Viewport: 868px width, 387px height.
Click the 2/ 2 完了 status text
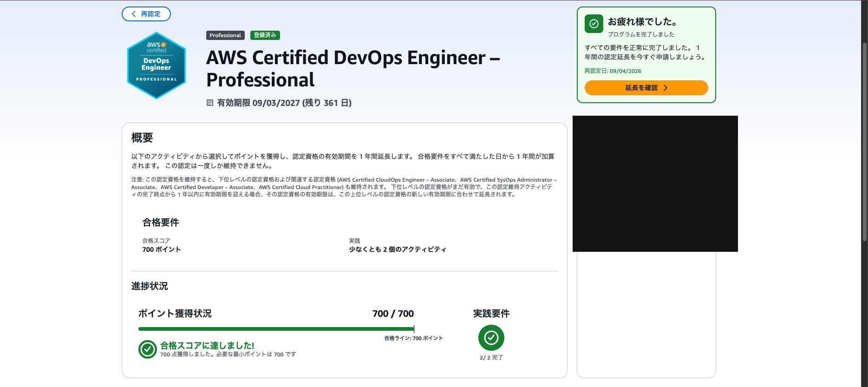(x=491, y=358)
